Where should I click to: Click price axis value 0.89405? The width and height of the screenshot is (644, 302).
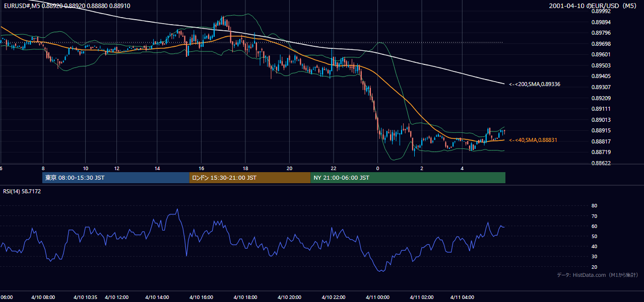pos(601,76)
